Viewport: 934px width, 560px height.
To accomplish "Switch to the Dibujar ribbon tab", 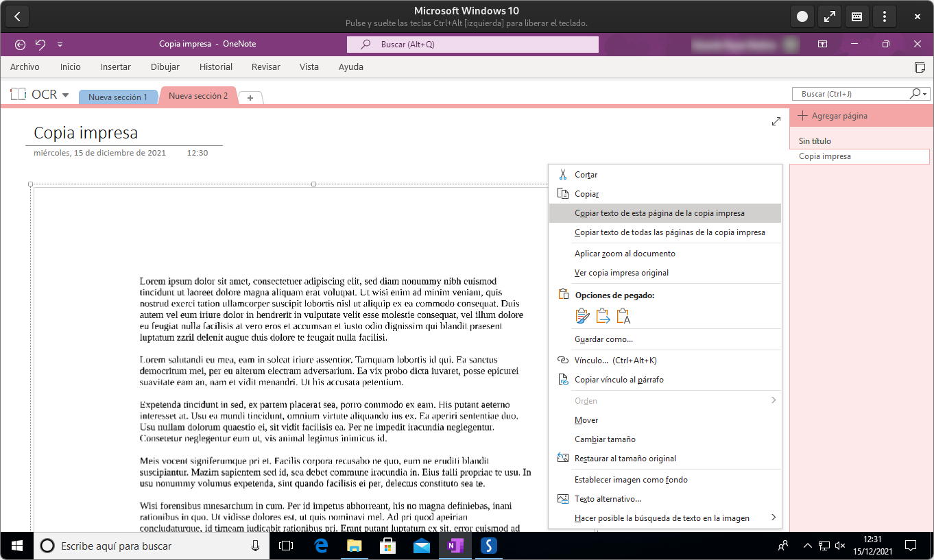I will [165, 67].
